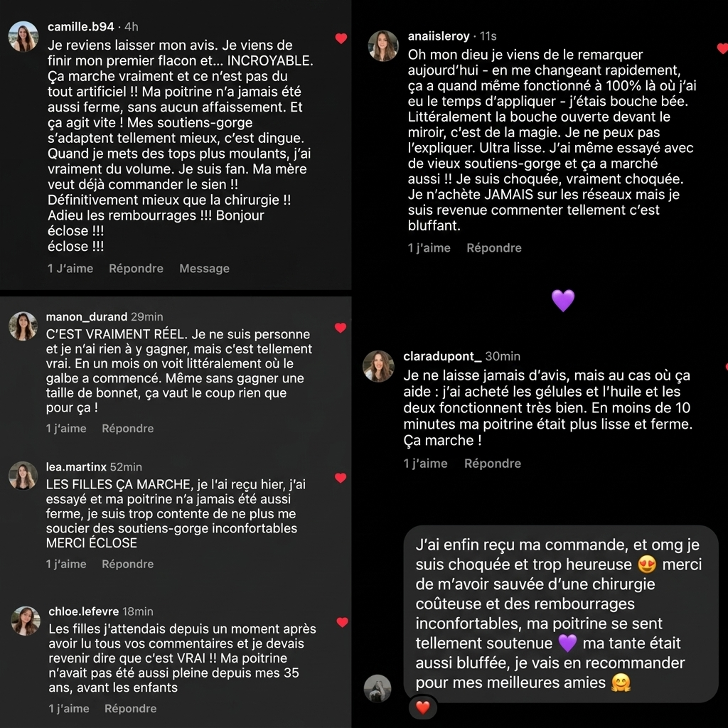
Task: View likes on lea.martinx's comment
Action: pos(66,564)
